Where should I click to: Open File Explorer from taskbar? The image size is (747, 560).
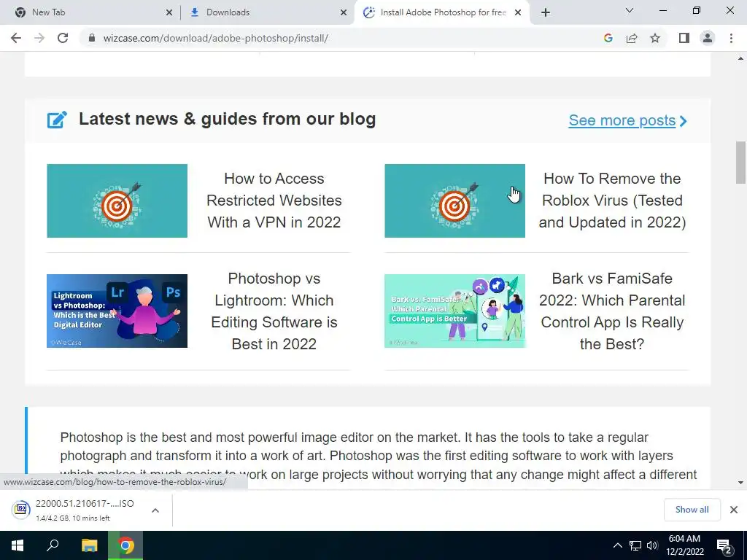(89, 545)
